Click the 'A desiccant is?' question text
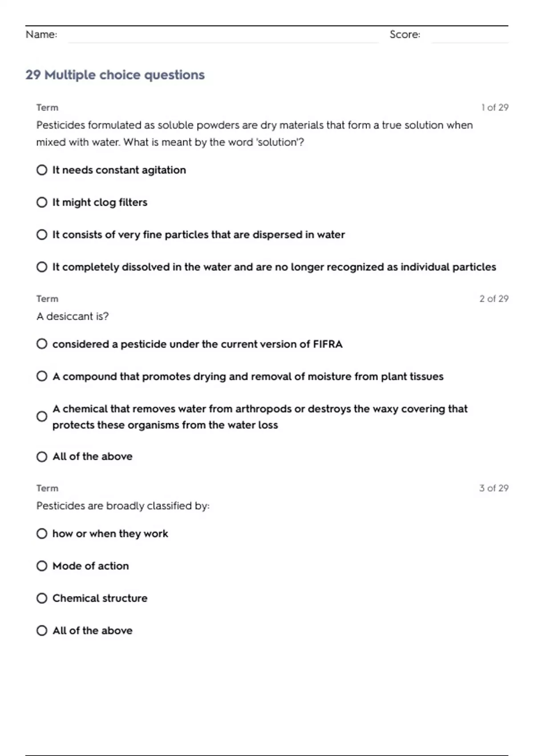This screenshot has height=756, width=534. click(x=73, y=316)
